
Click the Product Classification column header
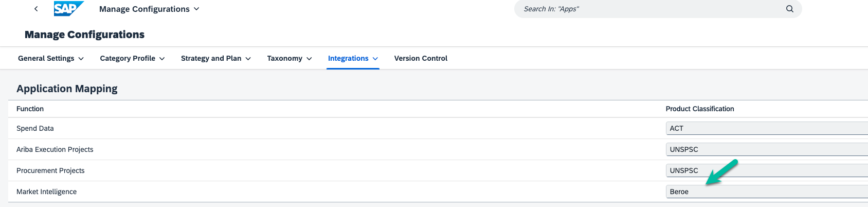coord(699,109)
